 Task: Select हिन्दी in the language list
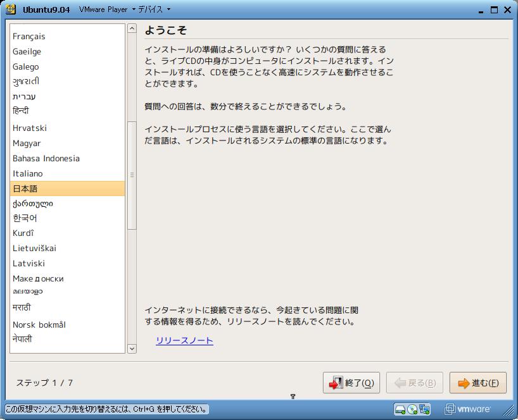click(x=67, y=111)
